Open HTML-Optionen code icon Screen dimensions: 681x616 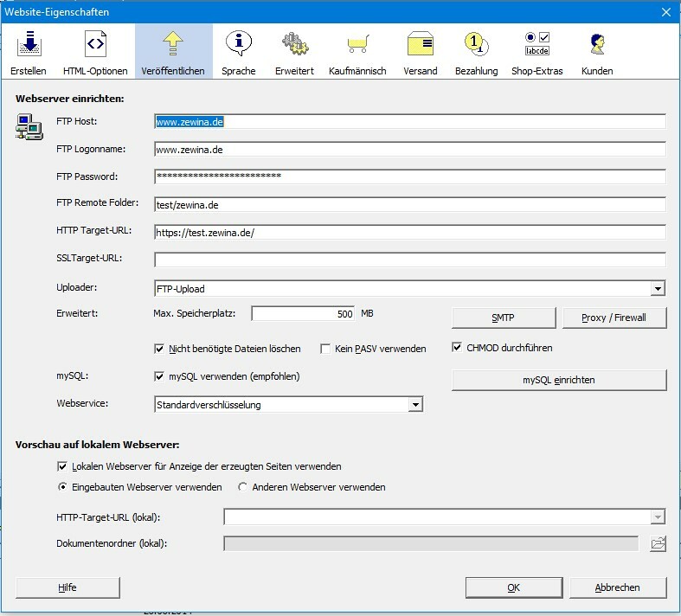95,44
